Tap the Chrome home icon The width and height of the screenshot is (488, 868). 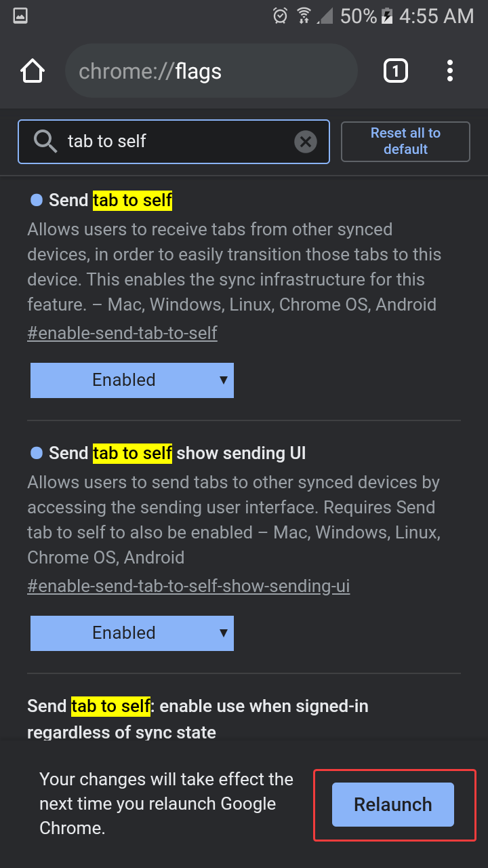tap(33, 71)
